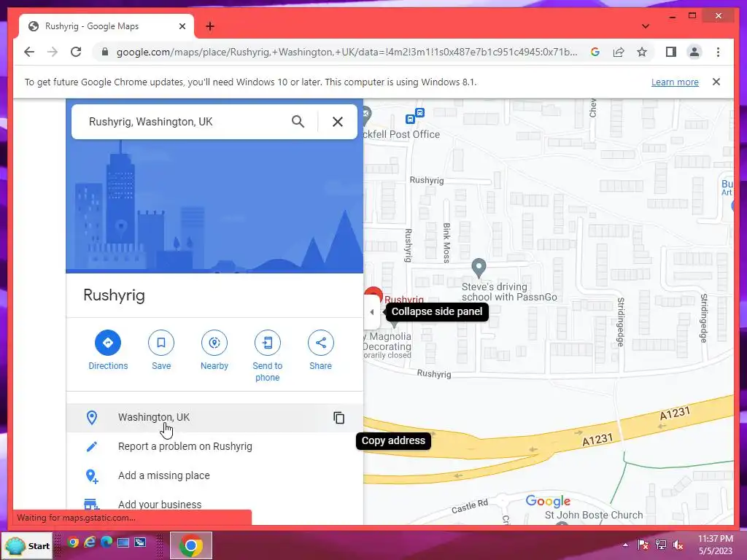The height and width of the screenshot is (560, 747).
Task: Share this place using the Share icon
Action: (321, 343)
